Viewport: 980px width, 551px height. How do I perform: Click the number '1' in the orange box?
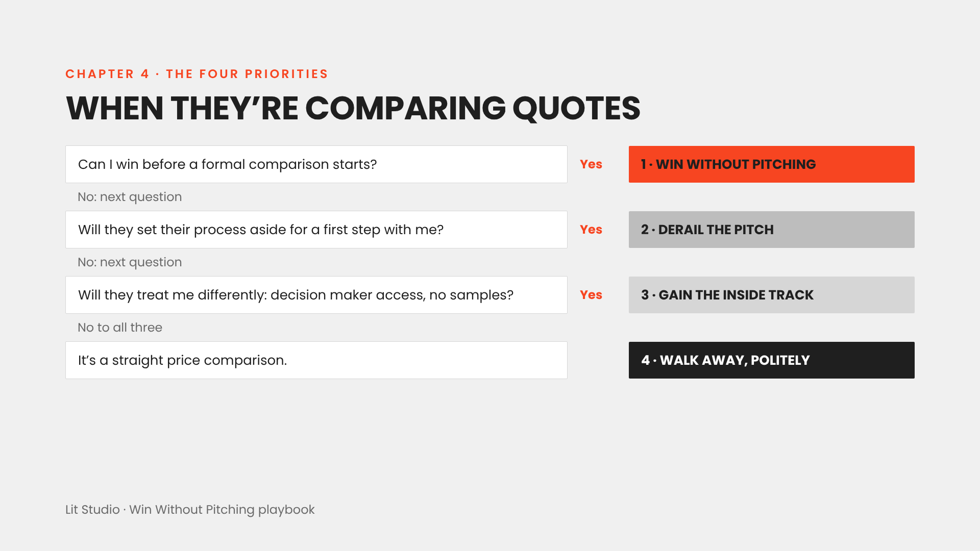644,164
